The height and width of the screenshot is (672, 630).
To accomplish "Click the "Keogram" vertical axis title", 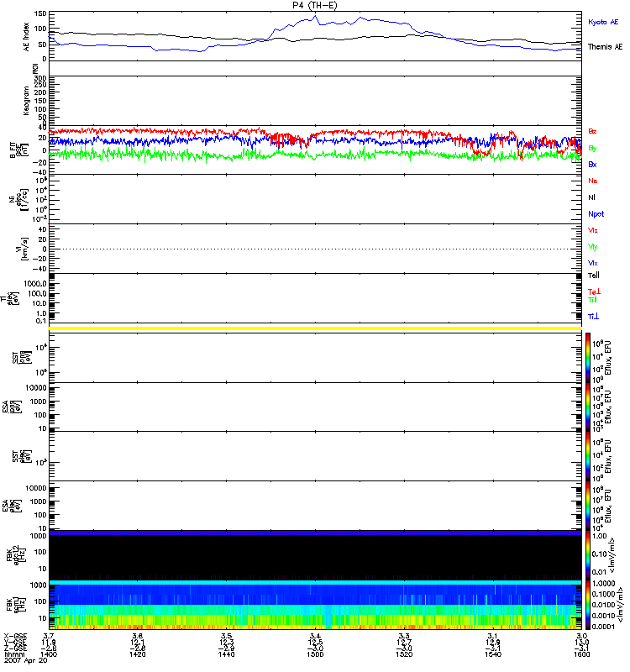I will (x=27, y=101).
